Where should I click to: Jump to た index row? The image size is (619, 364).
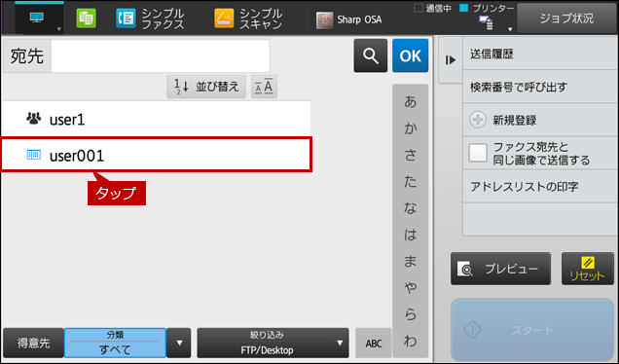point(410,182)
